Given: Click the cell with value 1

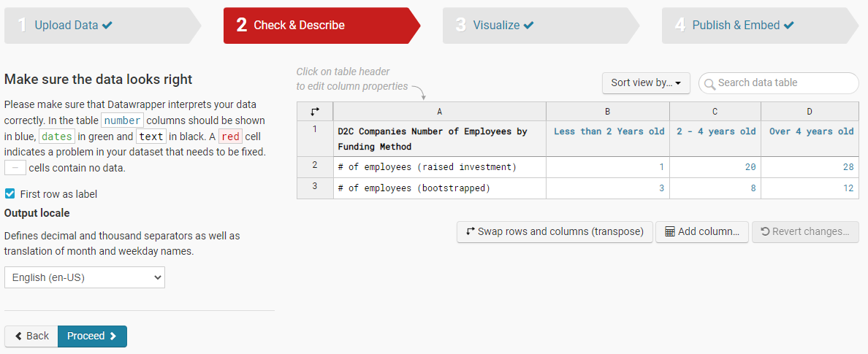Looking at the screenshot, I should tap(607, 167).
